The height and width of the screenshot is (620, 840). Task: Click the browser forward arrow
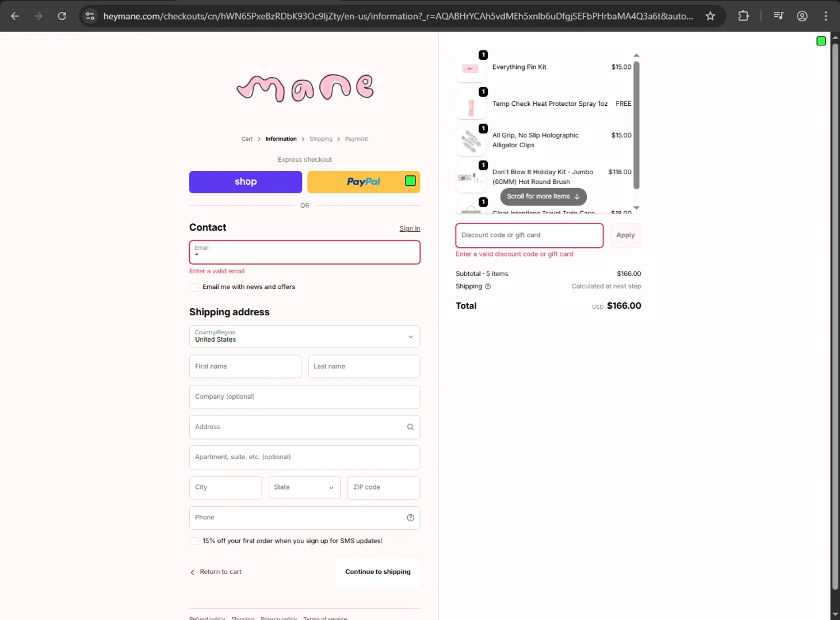coord(38,16)
